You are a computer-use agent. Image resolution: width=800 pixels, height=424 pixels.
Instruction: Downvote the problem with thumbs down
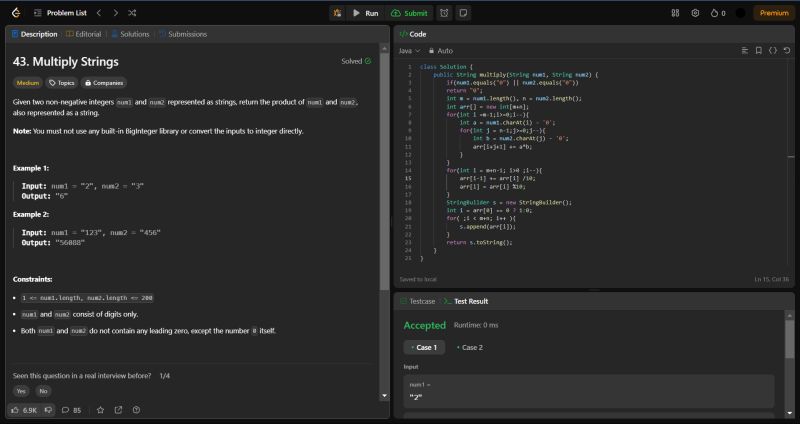tap(50, 410)
